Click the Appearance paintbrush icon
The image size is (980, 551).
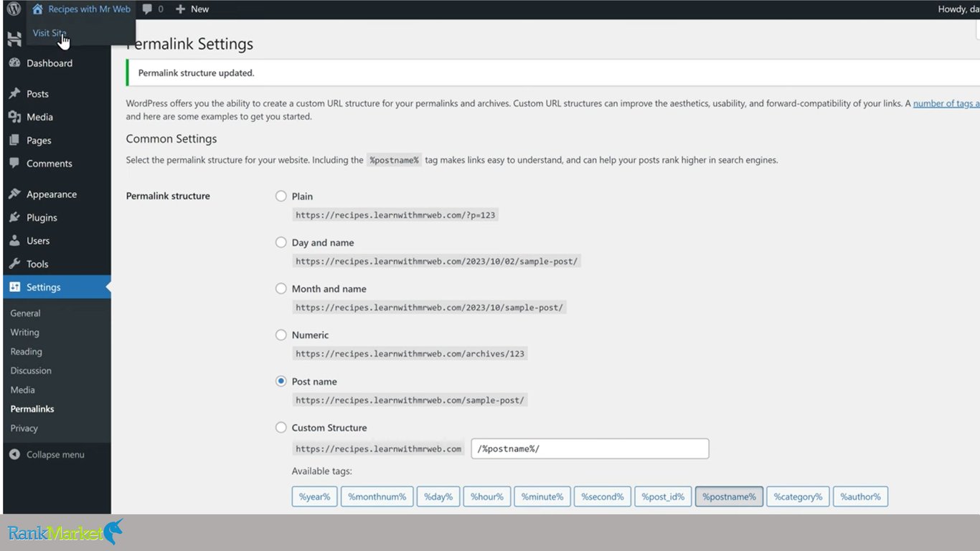(14, 194)
